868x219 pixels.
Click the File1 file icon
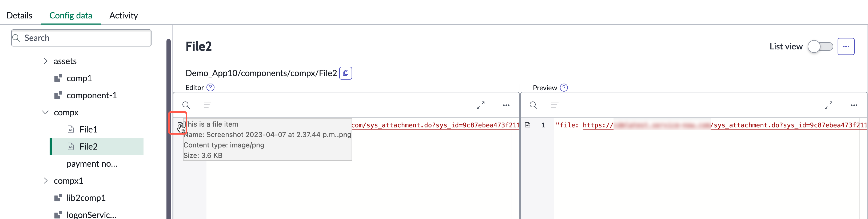(x=71, y=129)
